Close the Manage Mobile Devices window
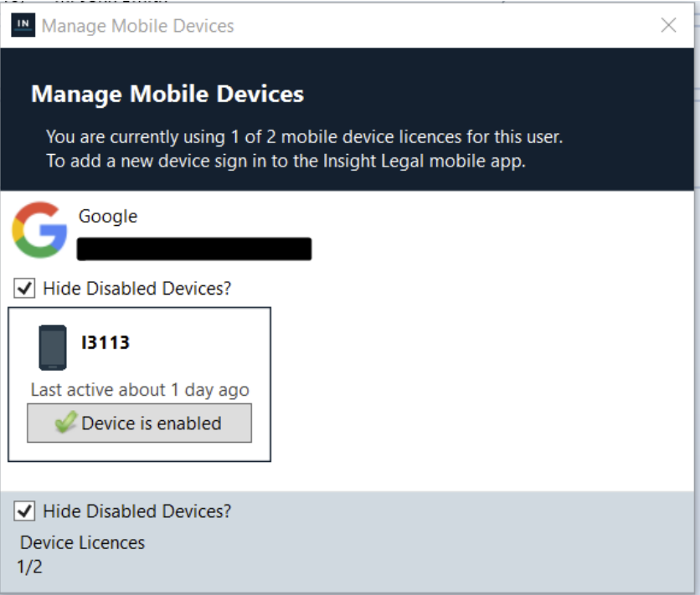700x595 pixels. [668, 25]
